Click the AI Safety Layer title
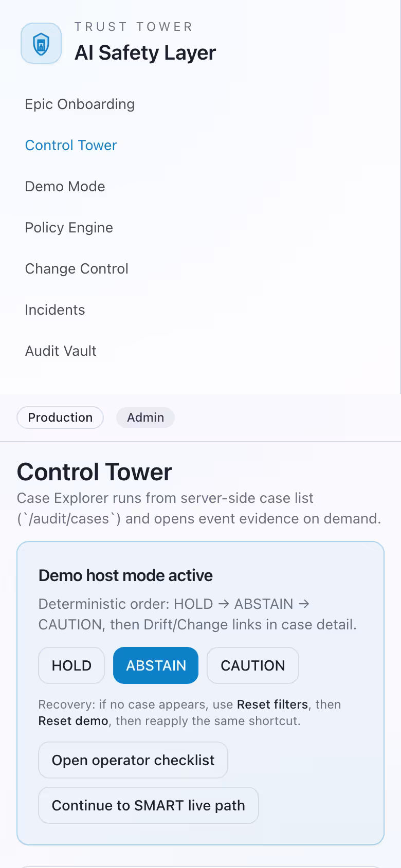This screenshot has width=401, height=868. click(145, 52)
